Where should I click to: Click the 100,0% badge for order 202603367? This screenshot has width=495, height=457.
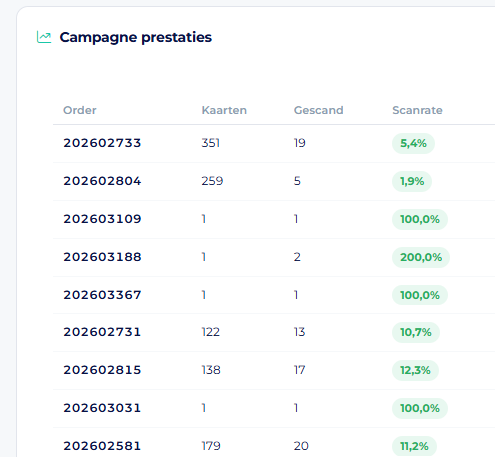[420, 295]
